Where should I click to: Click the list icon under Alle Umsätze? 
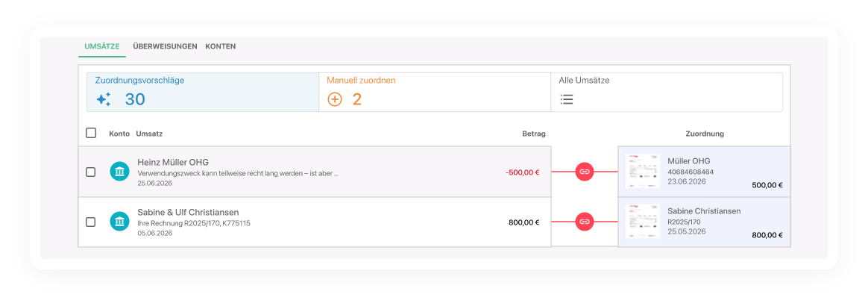(567, 99)
